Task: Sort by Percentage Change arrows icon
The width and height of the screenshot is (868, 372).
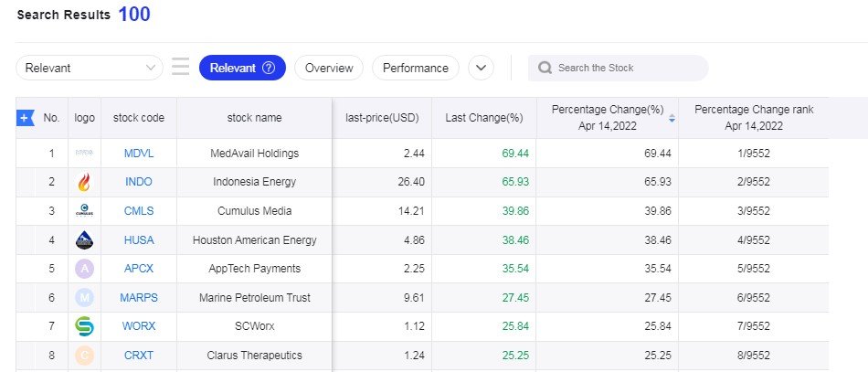Action: (672, 118)
